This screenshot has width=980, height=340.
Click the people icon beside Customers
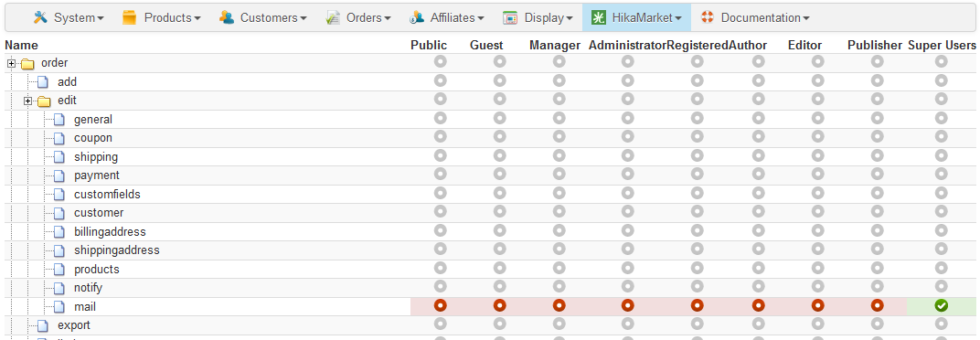(226, 17)
